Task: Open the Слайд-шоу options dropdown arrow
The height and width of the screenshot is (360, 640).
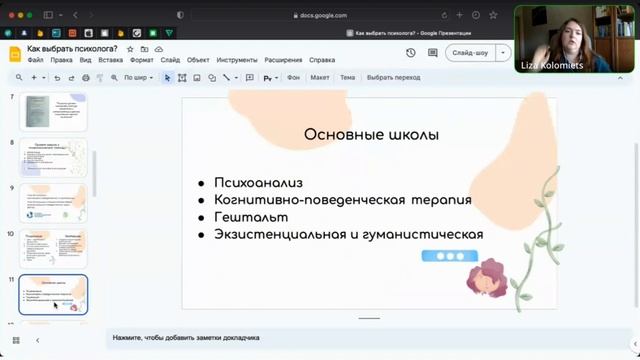Action: 503,53
